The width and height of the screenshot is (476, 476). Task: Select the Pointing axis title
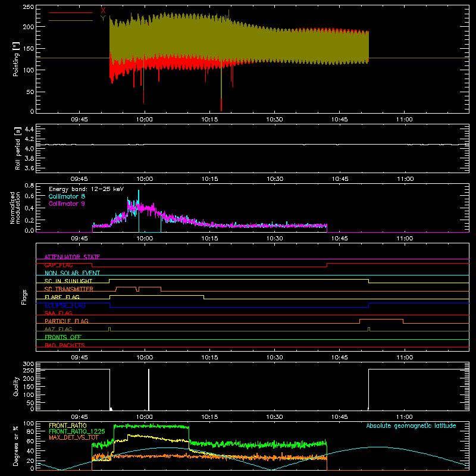click(x=16, y=59)
